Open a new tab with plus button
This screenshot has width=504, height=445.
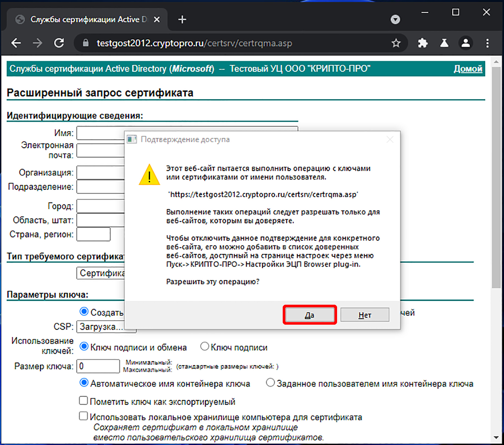coord(182,20)
